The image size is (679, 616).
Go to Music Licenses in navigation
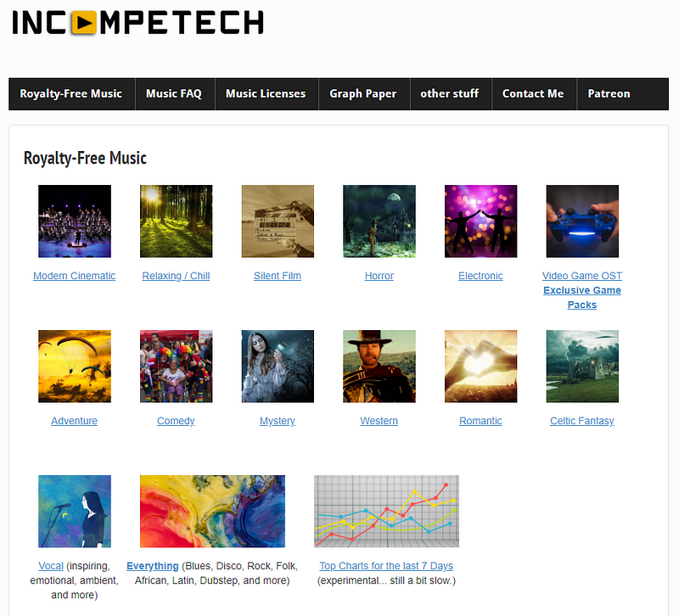click(x=266, y=94)
